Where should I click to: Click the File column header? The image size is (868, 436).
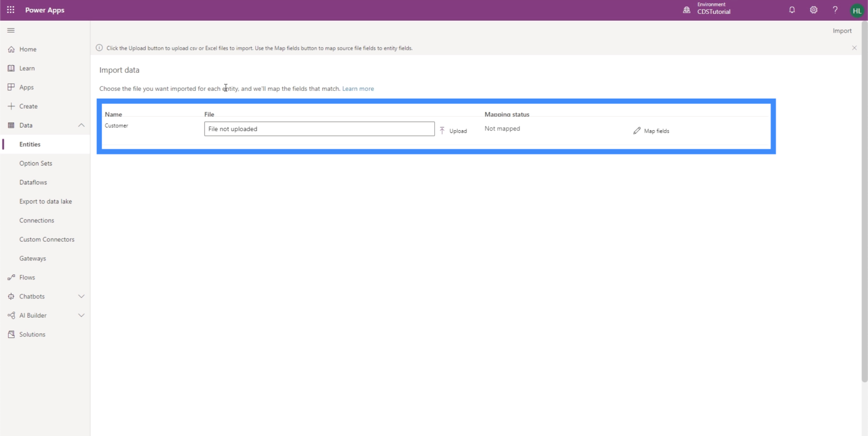(209, 114)
